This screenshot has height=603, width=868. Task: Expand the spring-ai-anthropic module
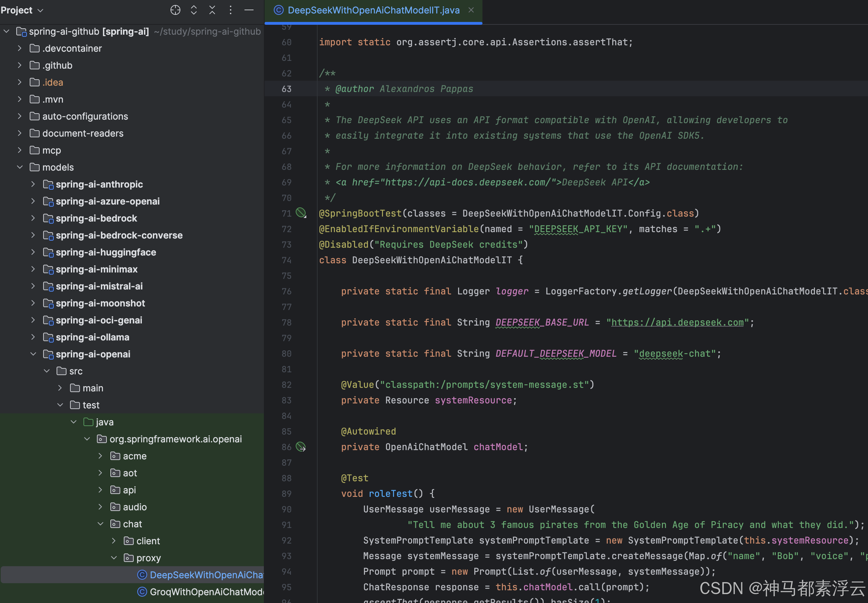(x=33, y=184)
